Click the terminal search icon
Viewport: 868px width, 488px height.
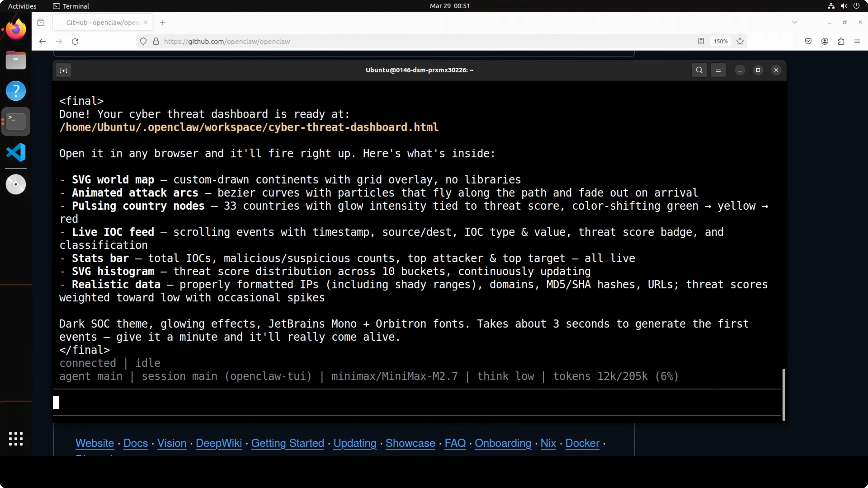[x=699, y=70]
